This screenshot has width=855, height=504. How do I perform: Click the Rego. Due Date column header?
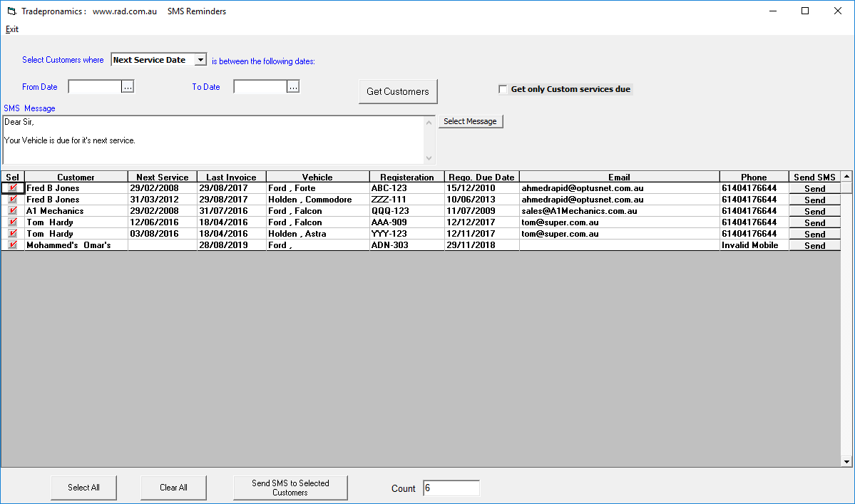pos(481,177)
